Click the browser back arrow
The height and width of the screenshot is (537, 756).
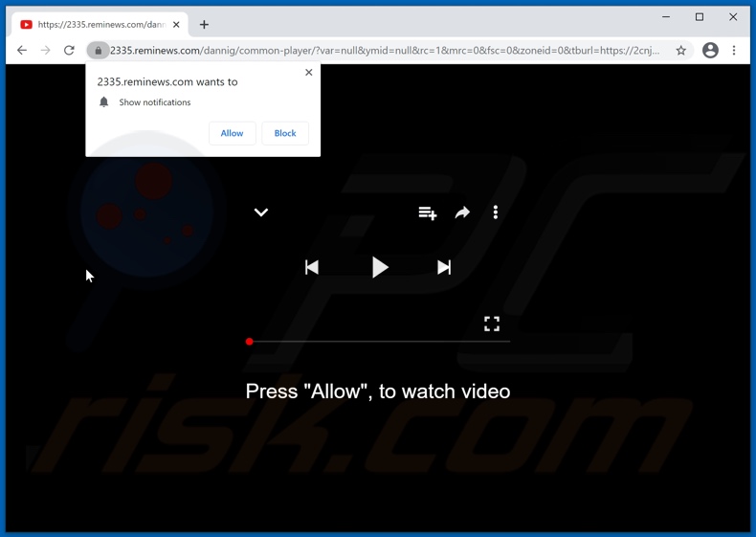(x=22, y=50)
